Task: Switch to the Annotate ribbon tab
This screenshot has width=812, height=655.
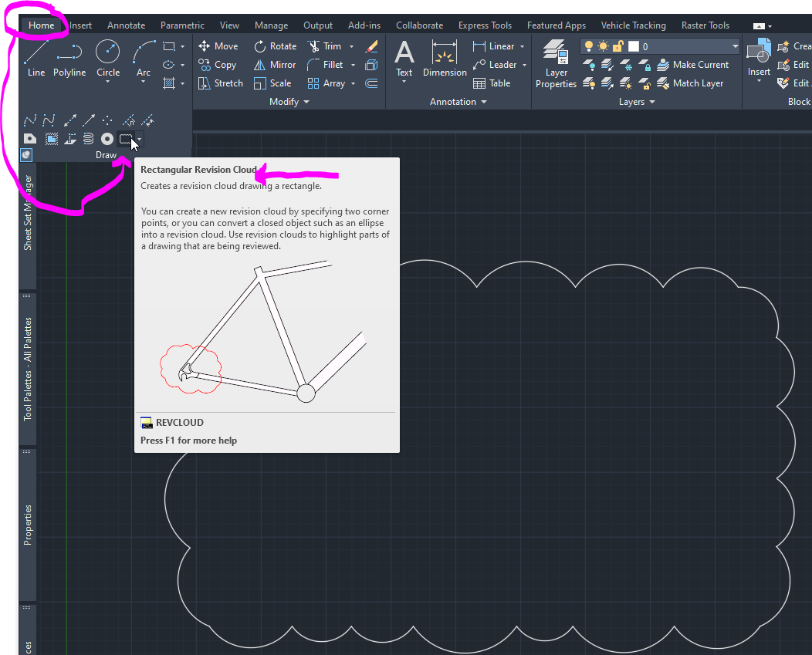Action: pyautogui.click(x=126, y=25)
